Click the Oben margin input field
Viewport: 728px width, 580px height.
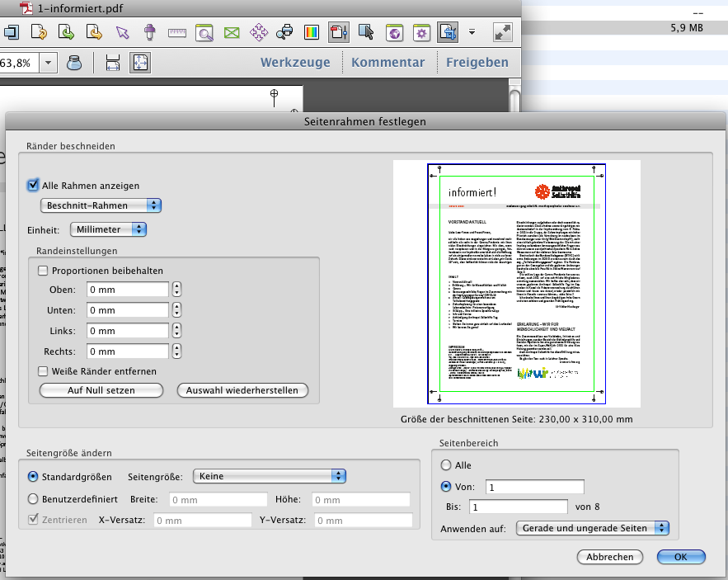point(128,290)
